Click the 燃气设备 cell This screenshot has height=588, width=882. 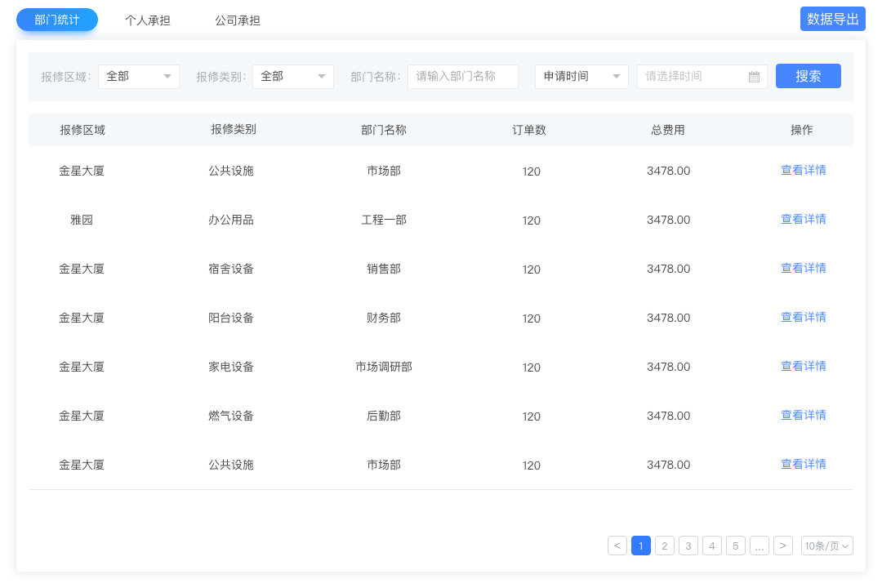[x=230, y=416]
